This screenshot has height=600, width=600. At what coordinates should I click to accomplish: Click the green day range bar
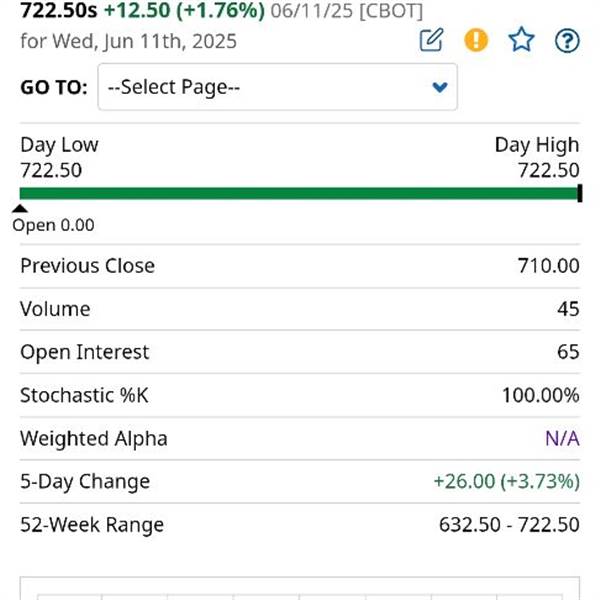tap(300, 194)
